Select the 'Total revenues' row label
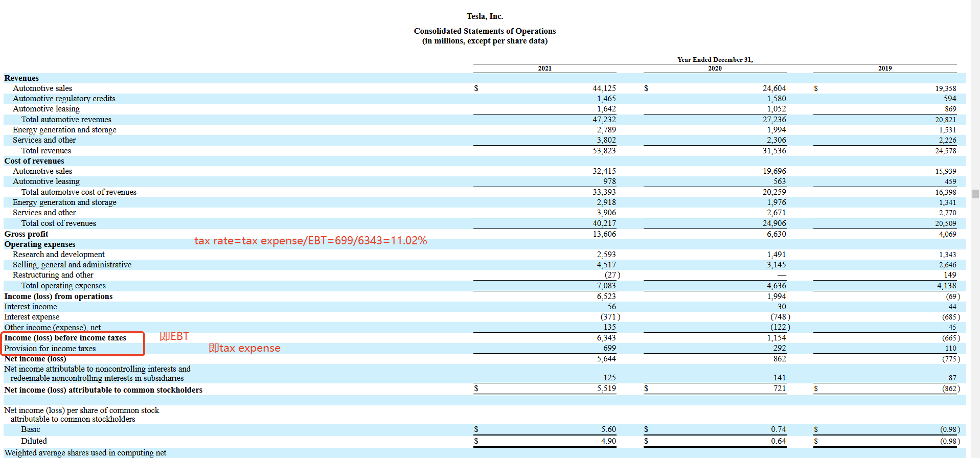Screen dimensions: 980x458 (x=46, y=151)
